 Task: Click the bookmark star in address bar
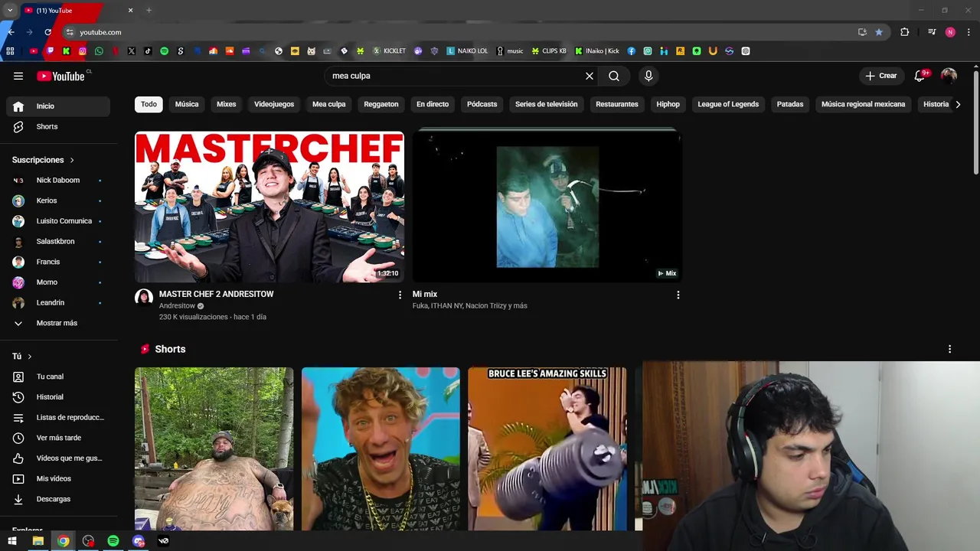click(879, 32)
